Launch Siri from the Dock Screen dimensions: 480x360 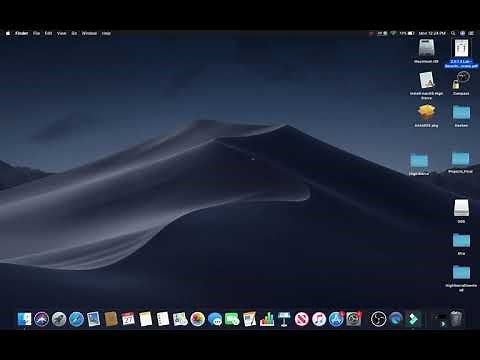click(x=42, y=319)
